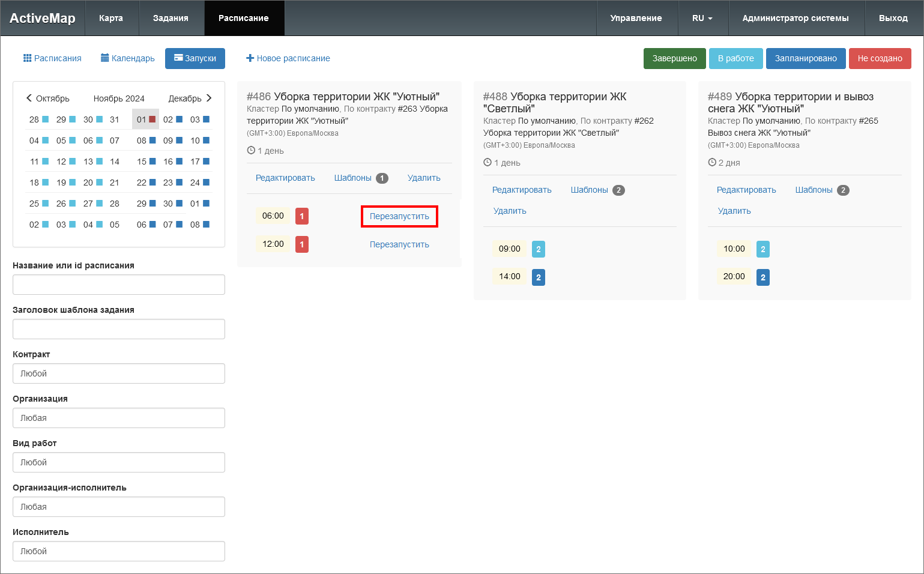This screenshot has height=574, width=924.
Task: Click red badge next to 06:00
Action: pos(302,216)
